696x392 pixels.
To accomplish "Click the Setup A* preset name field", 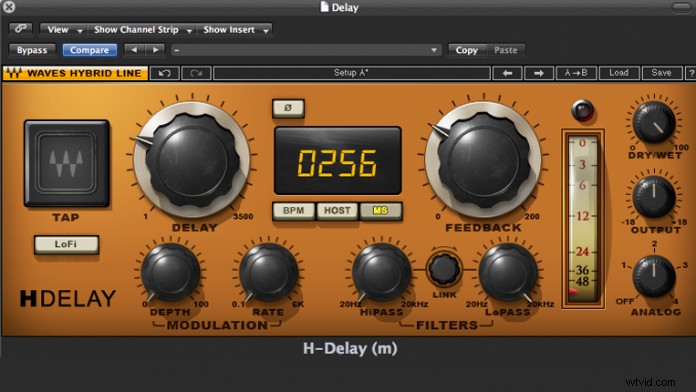I will coord(352,73).
